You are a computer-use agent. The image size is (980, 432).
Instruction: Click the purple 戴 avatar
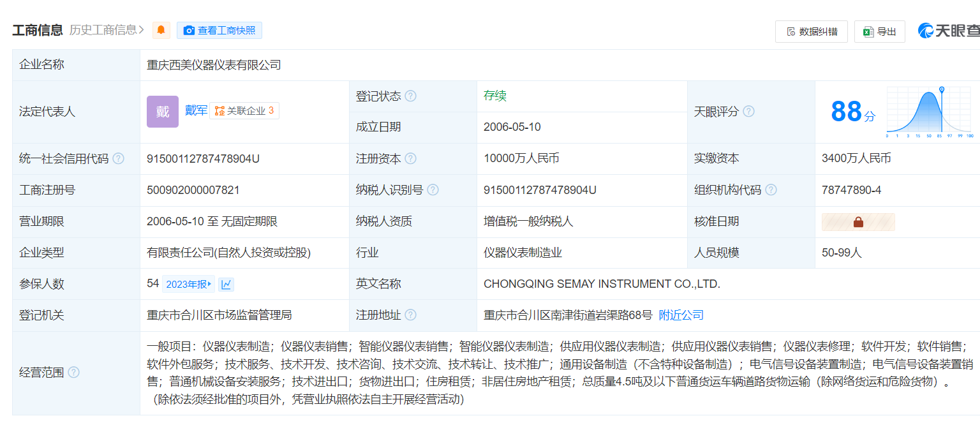[x=163, y=112]
